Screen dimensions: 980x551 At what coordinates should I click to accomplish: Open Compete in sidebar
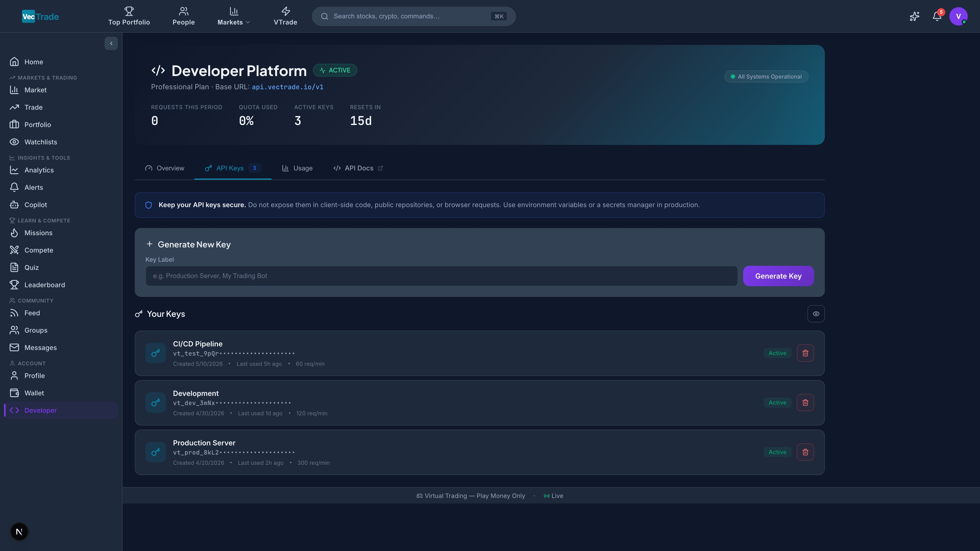click(61, 250)
